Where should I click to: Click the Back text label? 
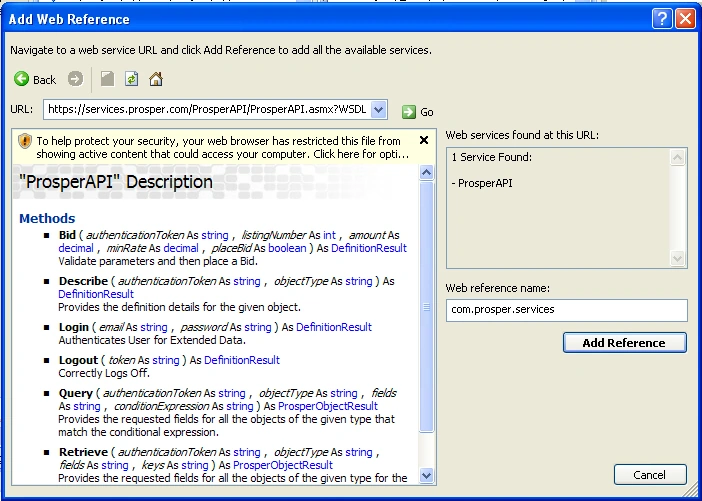44,80
